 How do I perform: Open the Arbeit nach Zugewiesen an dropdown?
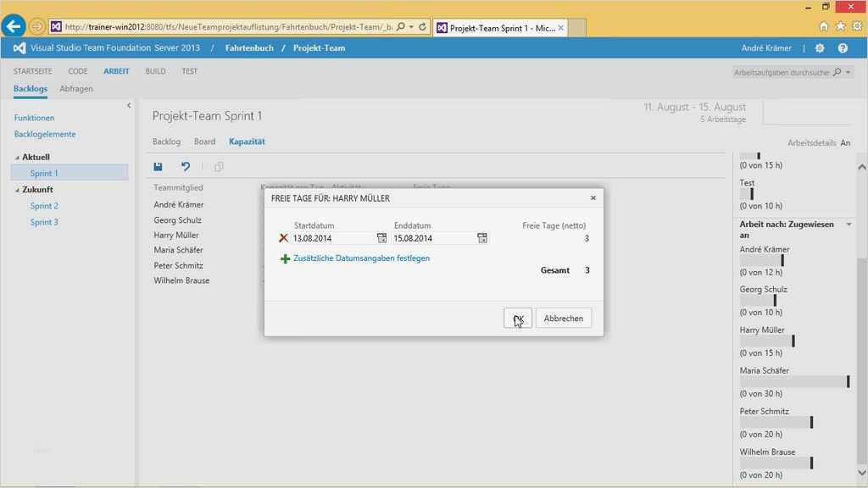coord(849,225)
